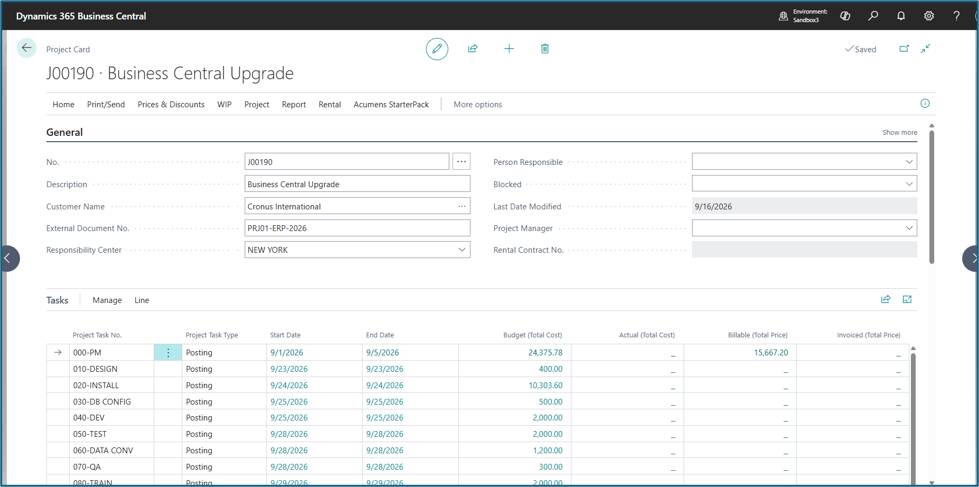979x487 pixels.
Task: Open the notifications bell
Action: click(900, 16)
